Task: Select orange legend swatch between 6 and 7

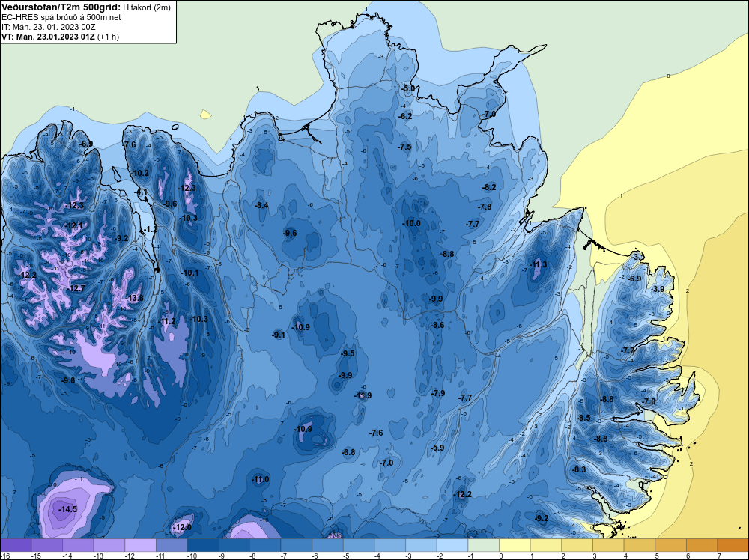Action: (x=702, y=545)
